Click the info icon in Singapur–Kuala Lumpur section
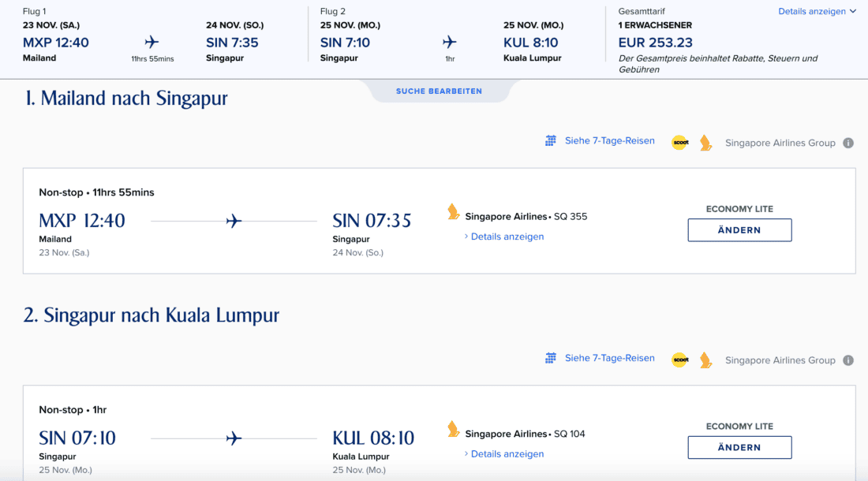This screenshot has height=481, width=868. point(848,360)
